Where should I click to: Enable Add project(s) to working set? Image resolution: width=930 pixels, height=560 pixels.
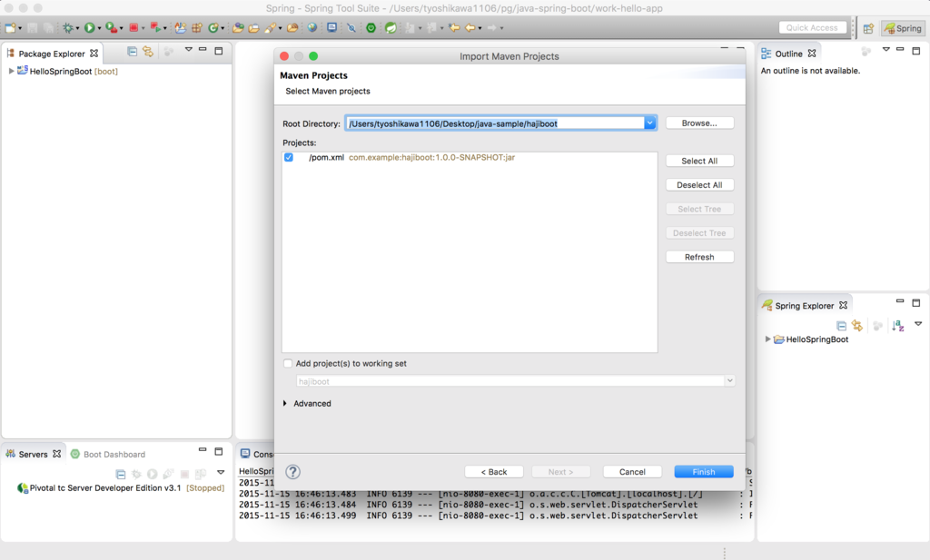[288, 363]
